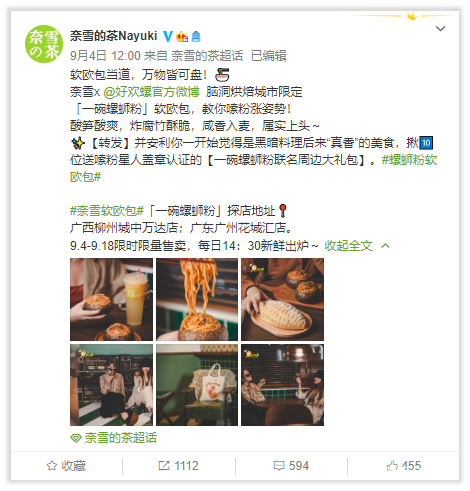
Task: Expand the post options chevron menu
Action: (x=440, y=29)
